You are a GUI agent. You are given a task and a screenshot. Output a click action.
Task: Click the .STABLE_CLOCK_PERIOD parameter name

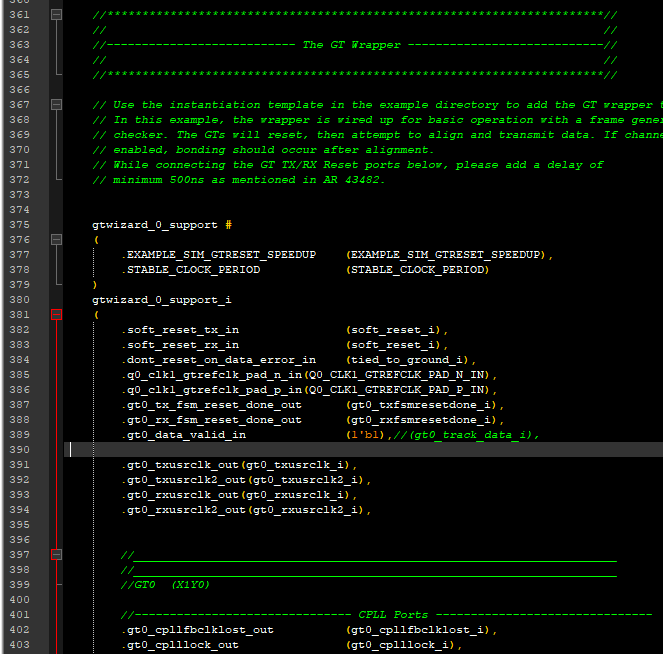point(191,270)
